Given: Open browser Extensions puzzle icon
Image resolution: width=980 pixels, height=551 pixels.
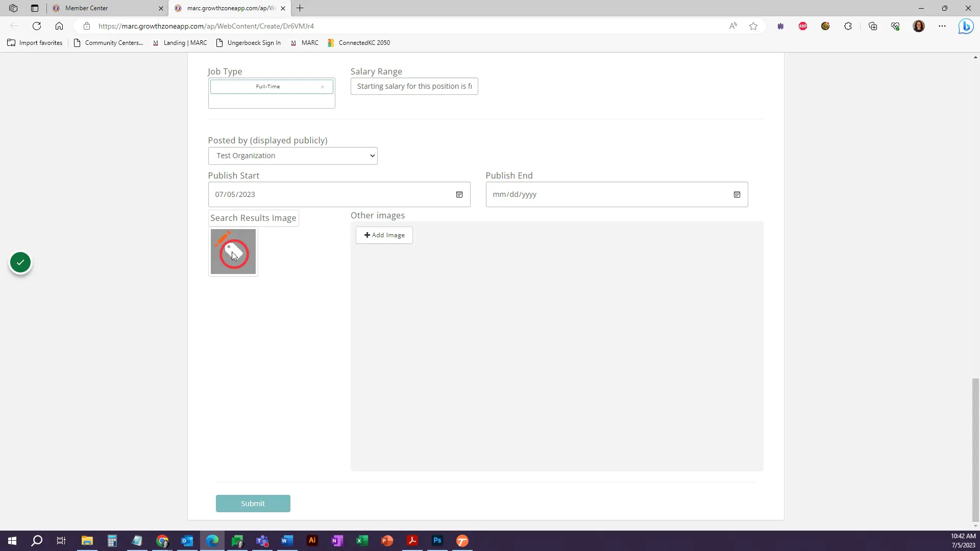Looking at the screenshot, I should [848, 26].
